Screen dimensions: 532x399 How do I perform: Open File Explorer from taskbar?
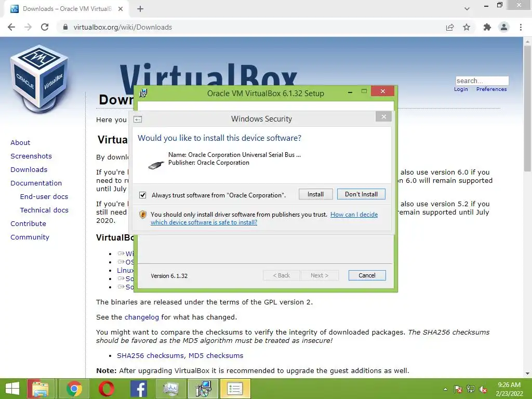coord(41,389)
